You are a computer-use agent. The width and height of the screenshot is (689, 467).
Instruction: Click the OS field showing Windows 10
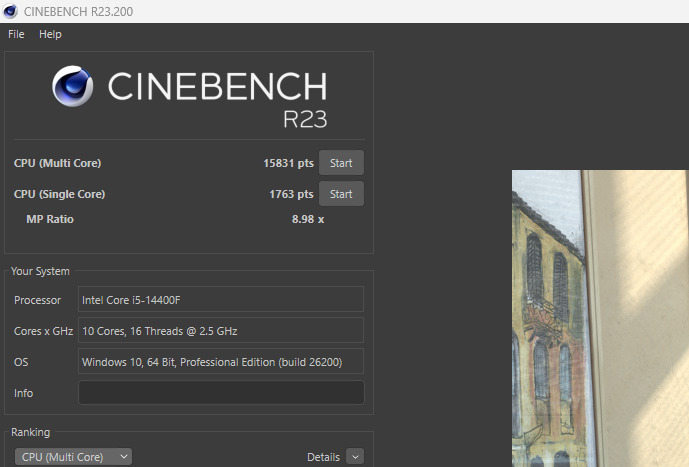221,362
